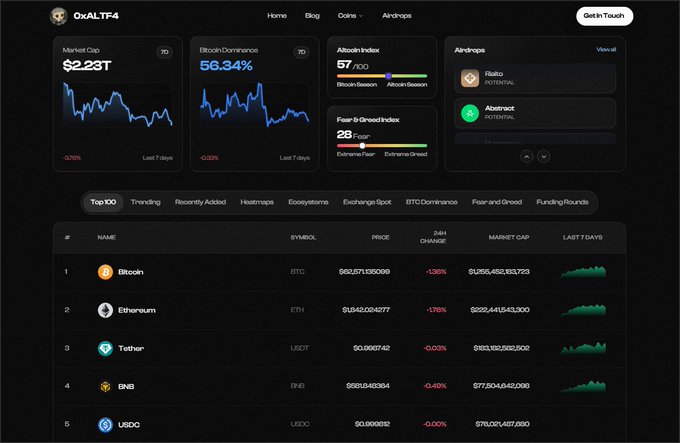
Task: Click the Bitcoin Dominance line chart
Action: click(x=255, y=104)
